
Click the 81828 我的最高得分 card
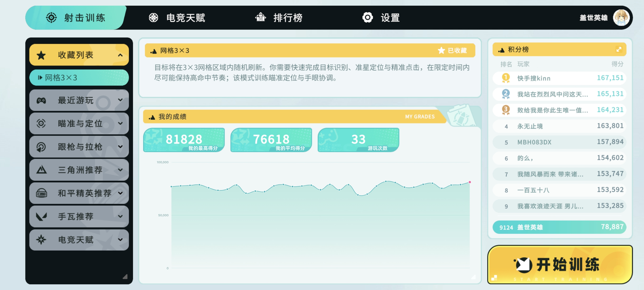tap(184, 140)
